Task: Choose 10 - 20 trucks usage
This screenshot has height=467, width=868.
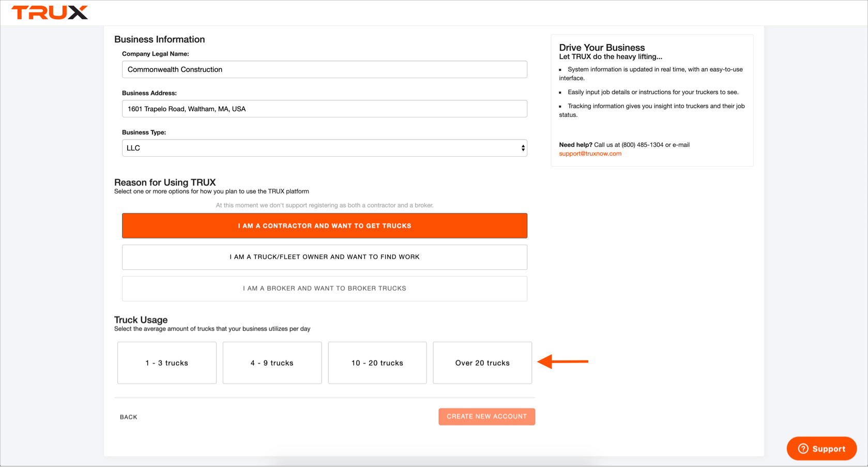Action: (x=377, y=363)
